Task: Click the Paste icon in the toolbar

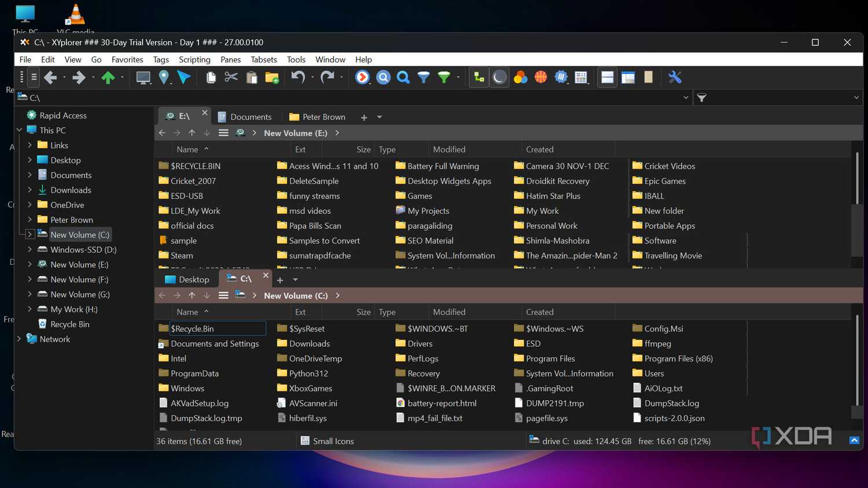Action: click(x=251, y=77)
